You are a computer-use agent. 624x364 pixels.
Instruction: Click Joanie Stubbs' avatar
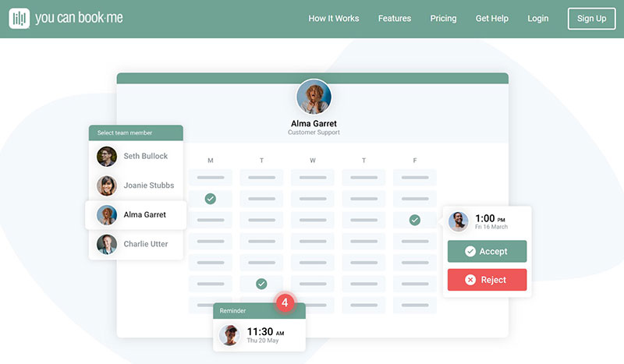(107, 186)
